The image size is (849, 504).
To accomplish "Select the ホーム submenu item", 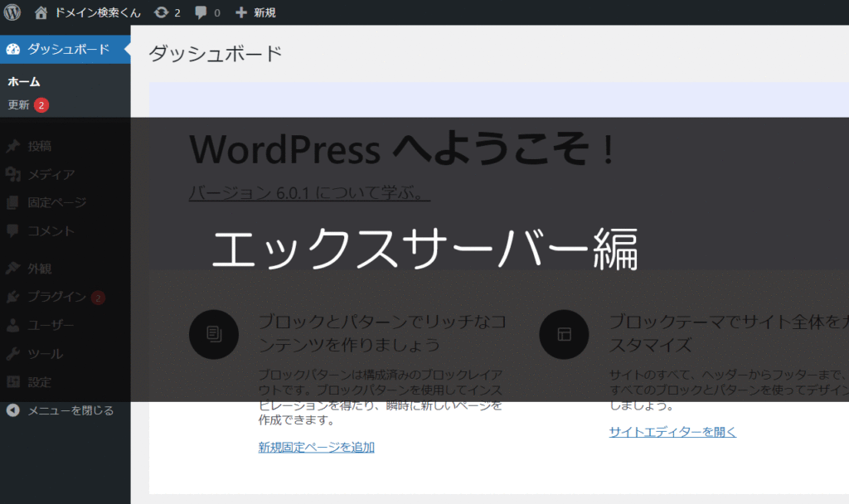I will pyautogui.click(x=24, y=82).
